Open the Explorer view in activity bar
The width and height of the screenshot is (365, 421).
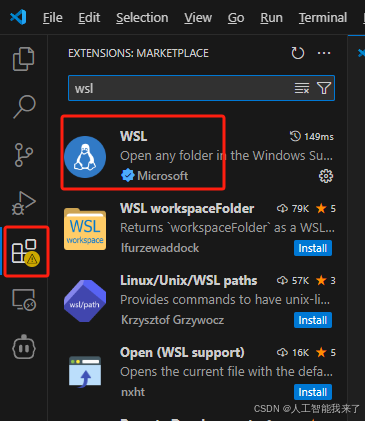tap(24, 59)
